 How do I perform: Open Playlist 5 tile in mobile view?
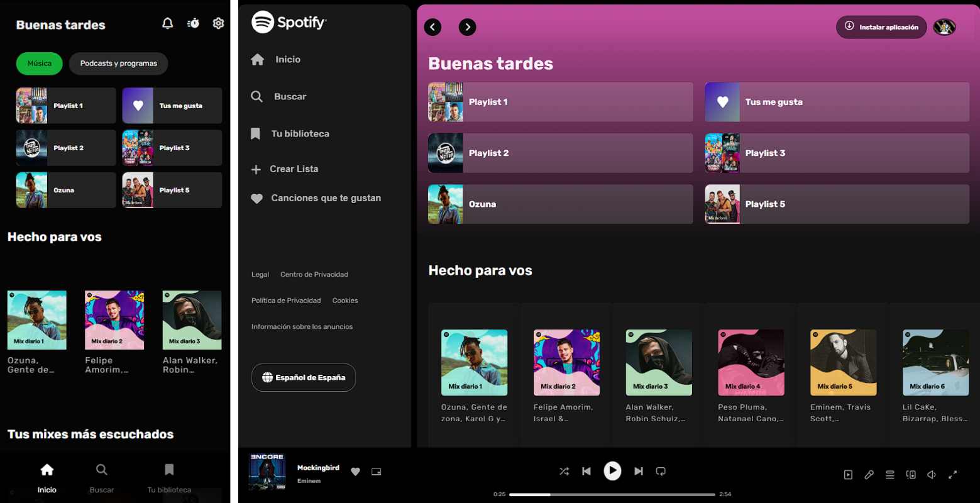172,190
